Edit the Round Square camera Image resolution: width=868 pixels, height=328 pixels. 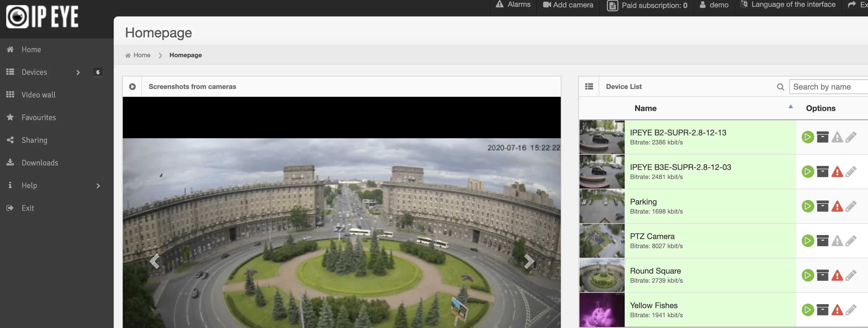click(851, 276)
